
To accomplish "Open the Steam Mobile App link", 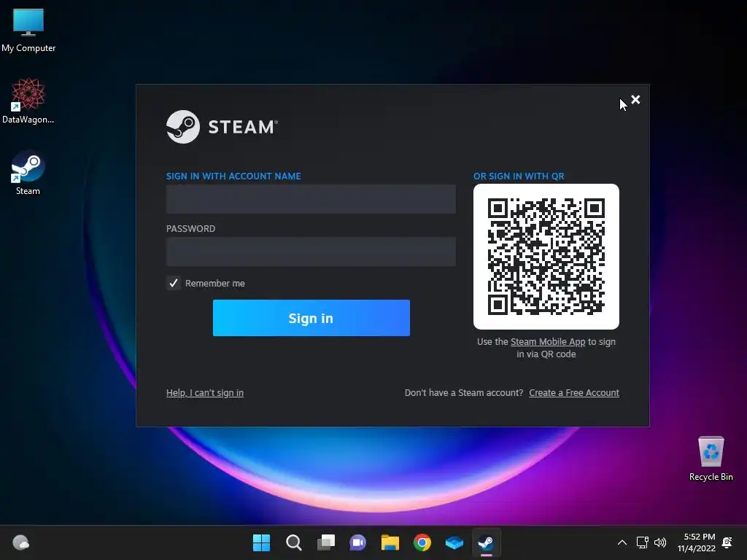I will [x=548, y=341].
